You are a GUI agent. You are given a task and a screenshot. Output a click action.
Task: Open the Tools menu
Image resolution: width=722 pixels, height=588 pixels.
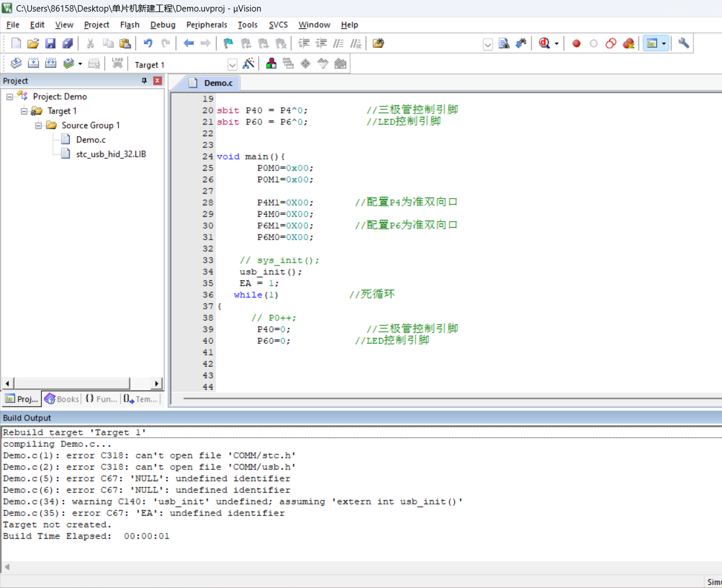point(248,25)
